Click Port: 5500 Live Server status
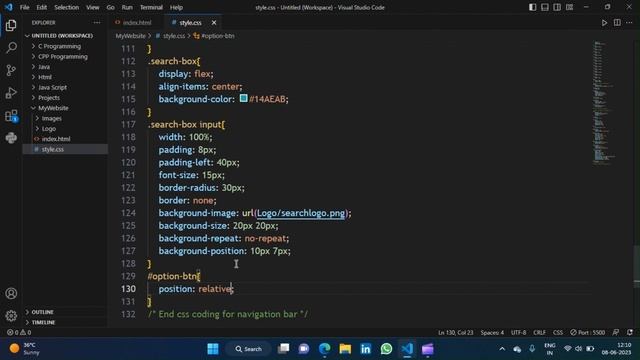Screen dimensions: 640x360 588,332
